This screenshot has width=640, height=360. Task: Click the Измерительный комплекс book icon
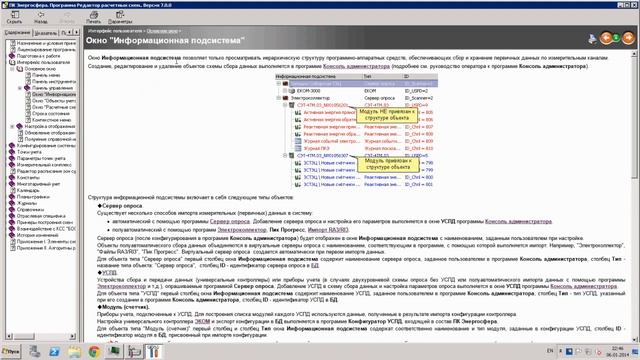coord(12,164)
